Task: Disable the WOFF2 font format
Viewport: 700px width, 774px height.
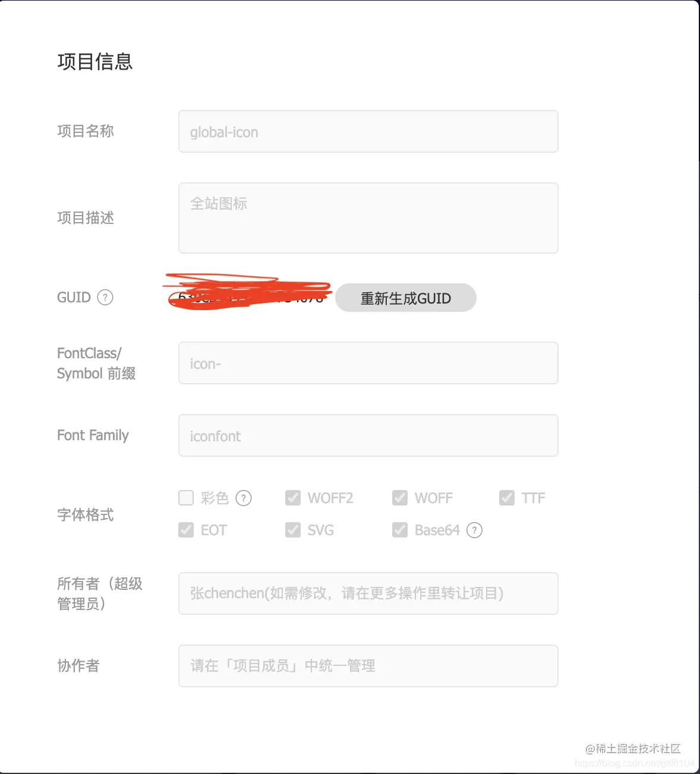Action: coord(293,498)
